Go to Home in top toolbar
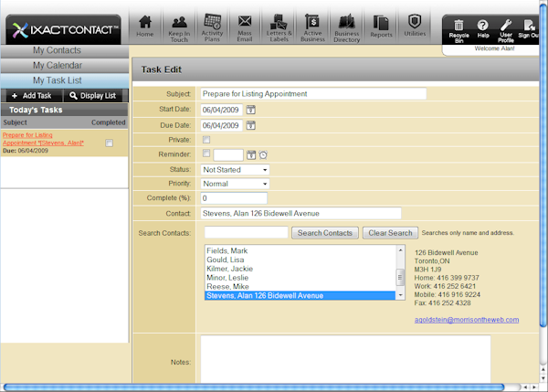 [144, 26]
